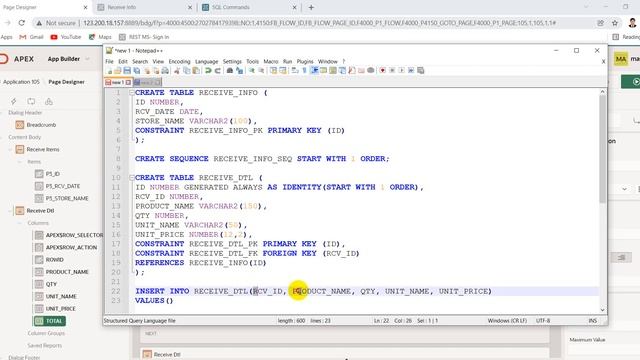Collapse the Items node under Receive Items

(19, 162)
